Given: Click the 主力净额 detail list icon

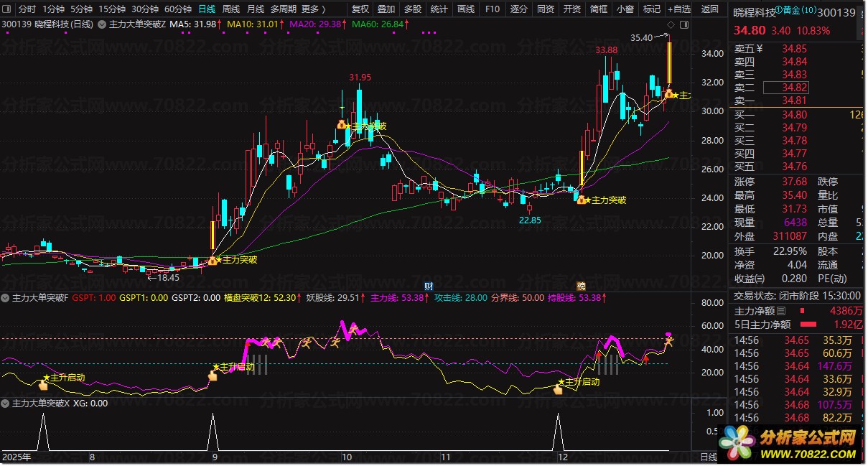Looking at the screenshot, I should pos(781,311).
